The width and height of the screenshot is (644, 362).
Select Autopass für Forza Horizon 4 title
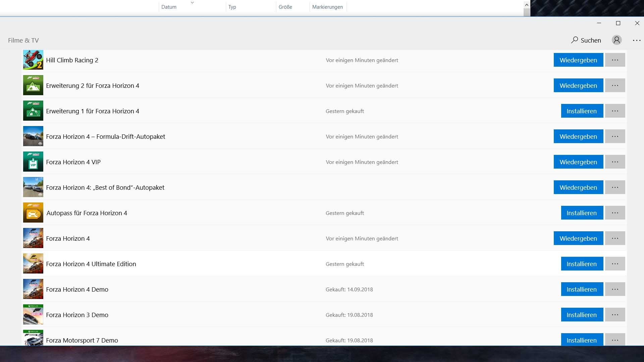[x=87, y=213]
